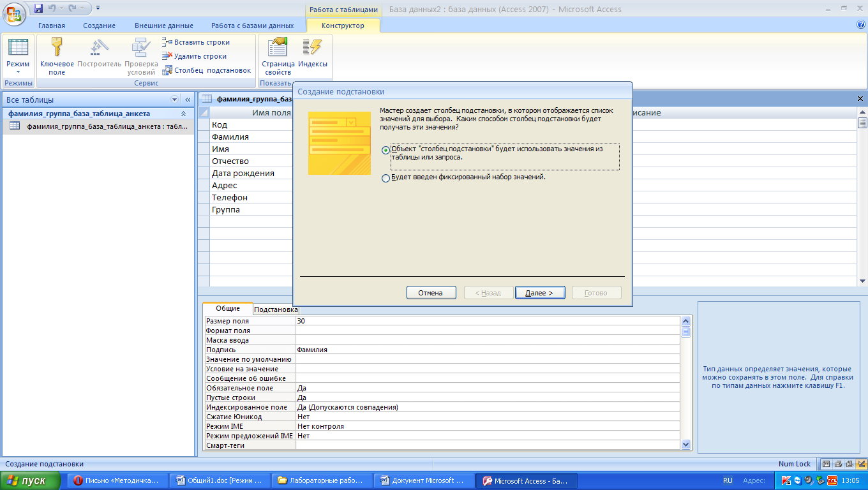Viewport: 868px width, 490px height.
Task: Click the пуск Start button
Action: (x=30, y=480)
